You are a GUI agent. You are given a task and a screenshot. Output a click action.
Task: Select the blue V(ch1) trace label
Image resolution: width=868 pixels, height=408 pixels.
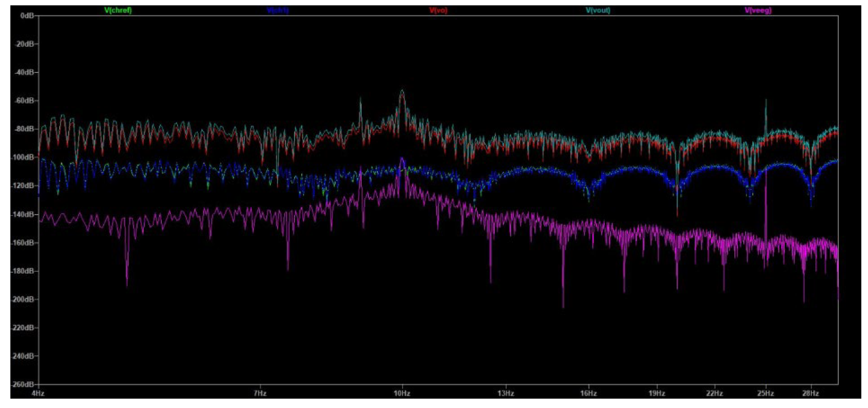(278, 10)
